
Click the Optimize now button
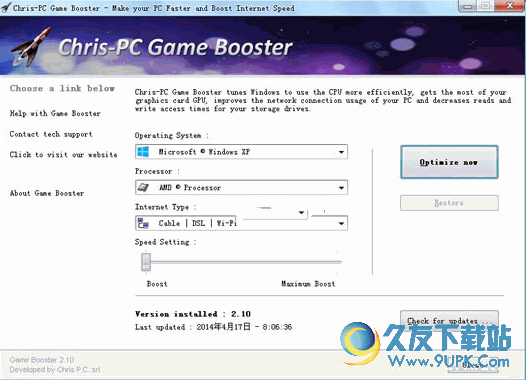pos(449,162)
